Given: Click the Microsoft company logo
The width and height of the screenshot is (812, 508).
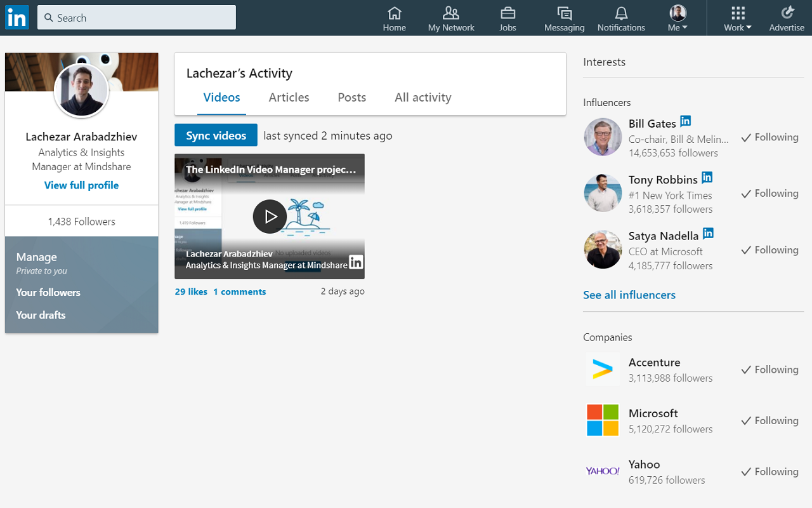Looking at the screenshot, I should click(602, 420).
